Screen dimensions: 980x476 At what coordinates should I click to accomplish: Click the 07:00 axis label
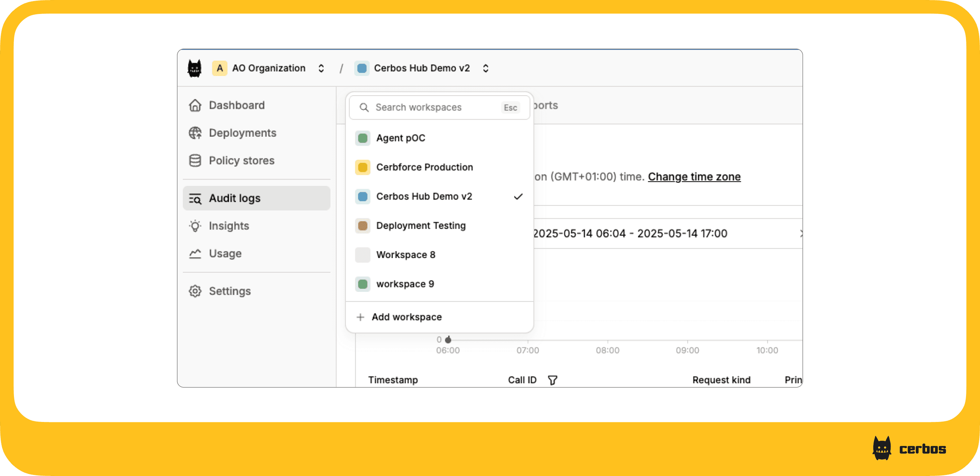tap(528, 350)
